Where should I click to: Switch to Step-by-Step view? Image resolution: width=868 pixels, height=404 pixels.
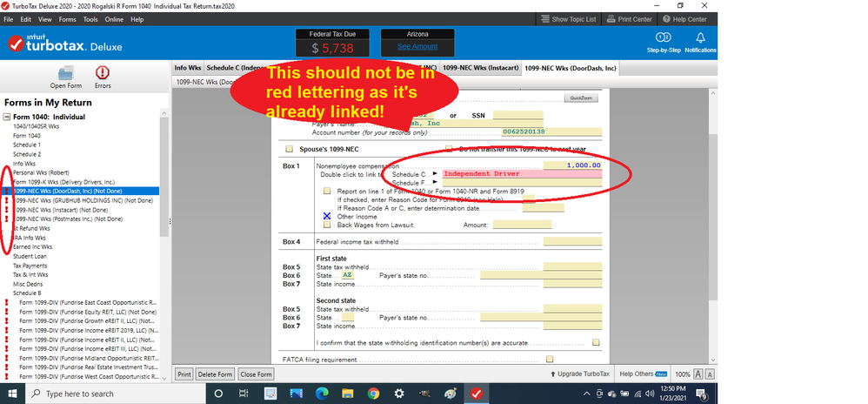coord(664,42)
